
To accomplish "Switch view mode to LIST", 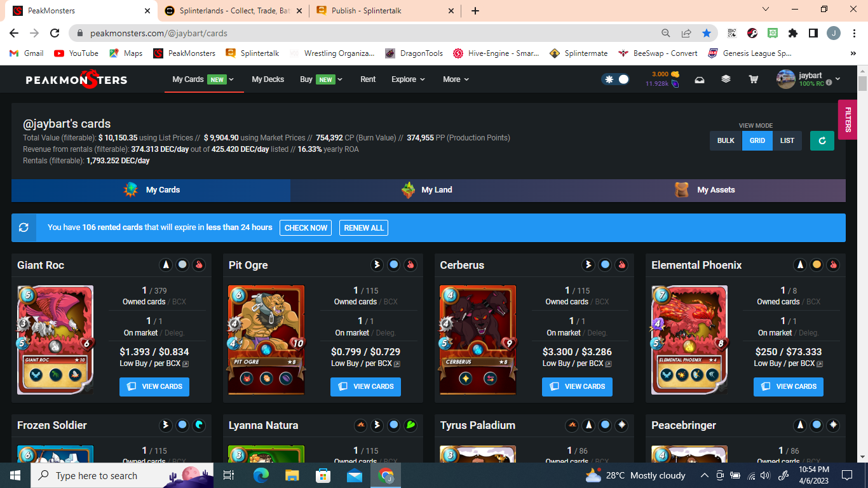I will coord(787,140).
